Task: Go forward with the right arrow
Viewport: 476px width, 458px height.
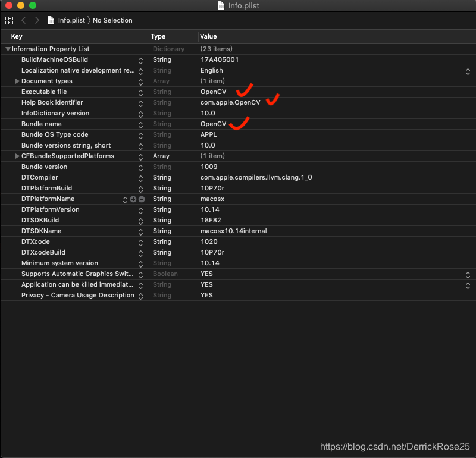Action: [x=37, y=20]
